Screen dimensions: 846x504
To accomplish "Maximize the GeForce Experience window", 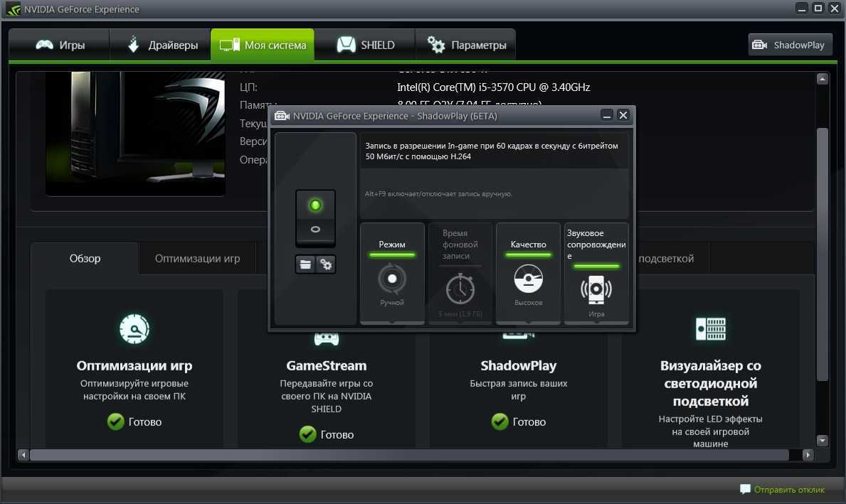I will pos(818,8).
